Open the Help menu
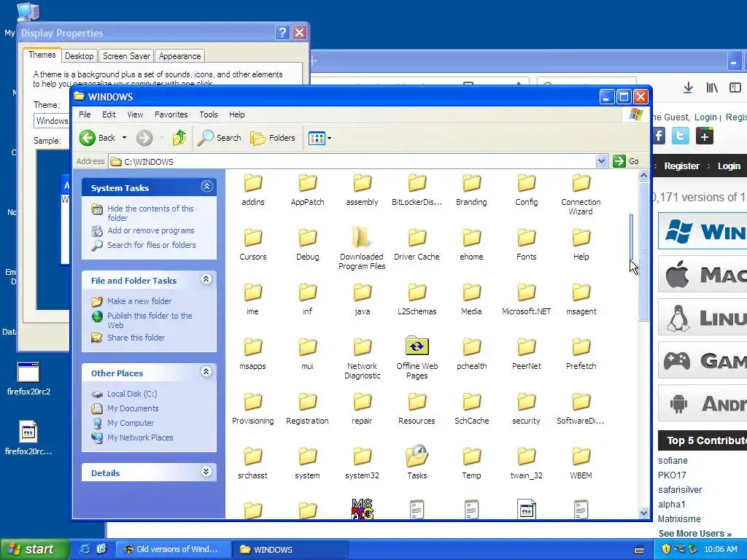This screenshot has width=747, height=560. coord(237,114)
